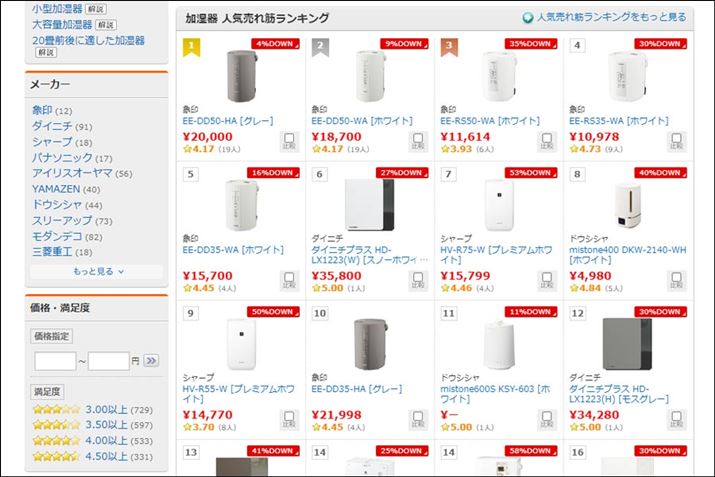The image size is (715, 477).
Task: Tick the compare checkbox for EE-DD50-HA
Action: (289, 141)
